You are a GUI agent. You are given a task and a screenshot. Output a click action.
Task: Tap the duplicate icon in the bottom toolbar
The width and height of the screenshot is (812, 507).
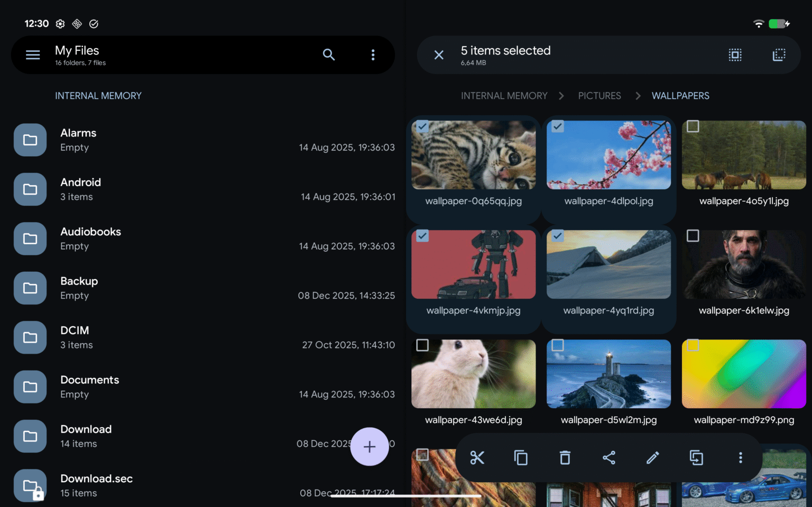(x=696, y=458)
